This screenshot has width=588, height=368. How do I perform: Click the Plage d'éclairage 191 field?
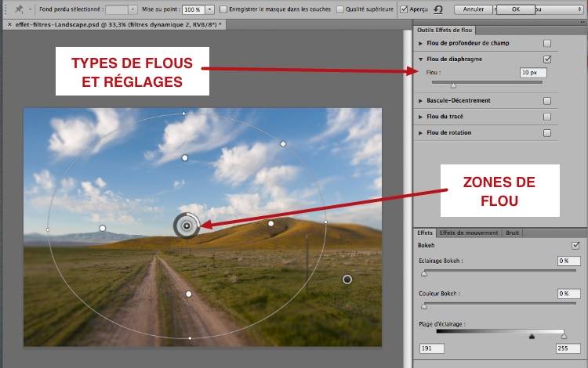(x=432, y=348)
